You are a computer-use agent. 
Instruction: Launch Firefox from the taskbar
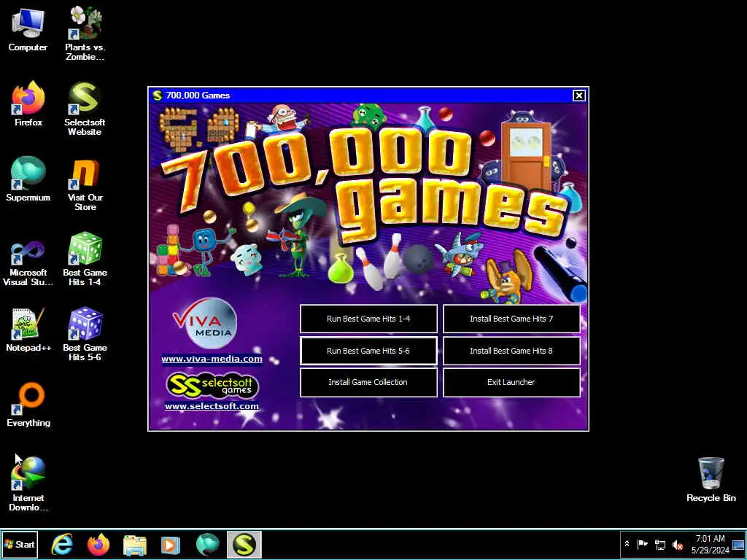point(98,545)
